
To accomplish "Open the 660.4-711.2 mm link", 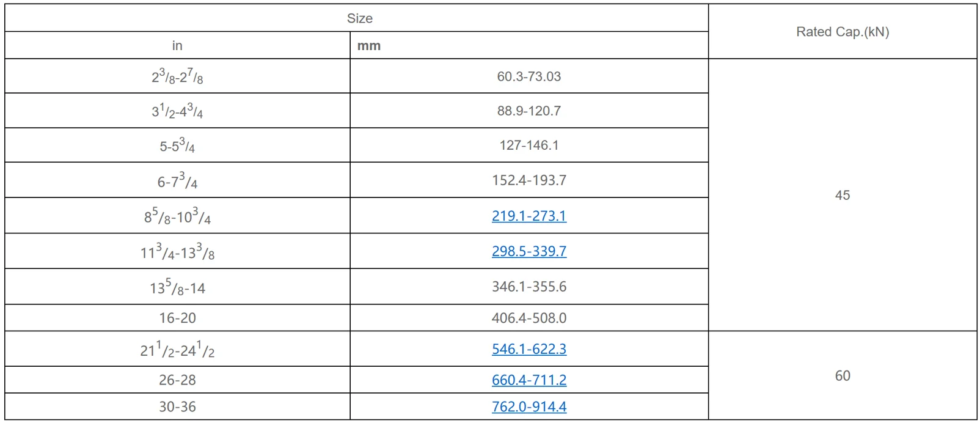I will coord(528,380).
